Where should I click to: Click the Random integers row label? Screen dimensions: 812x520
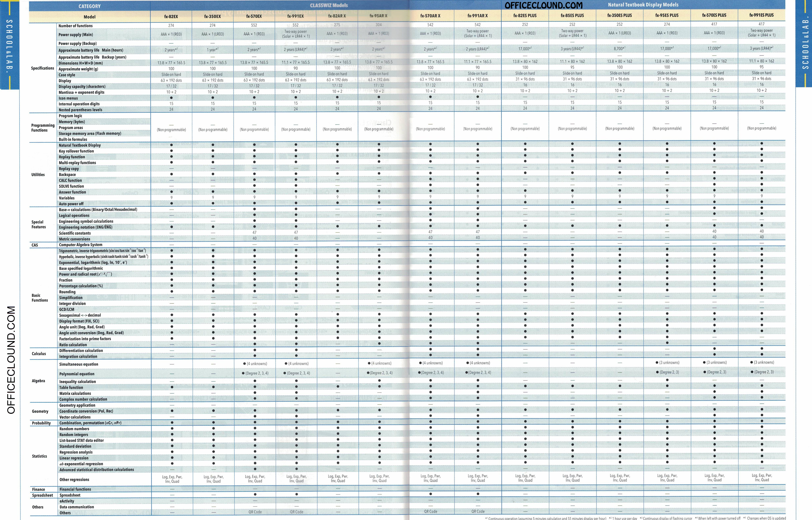(x=74, y=434)
